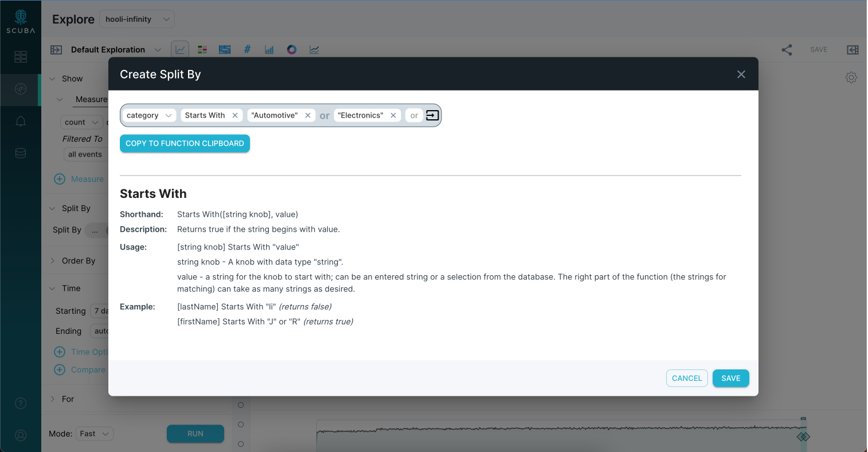
Task: Select the bar chart view icon
Action: (x=269, y=50)
